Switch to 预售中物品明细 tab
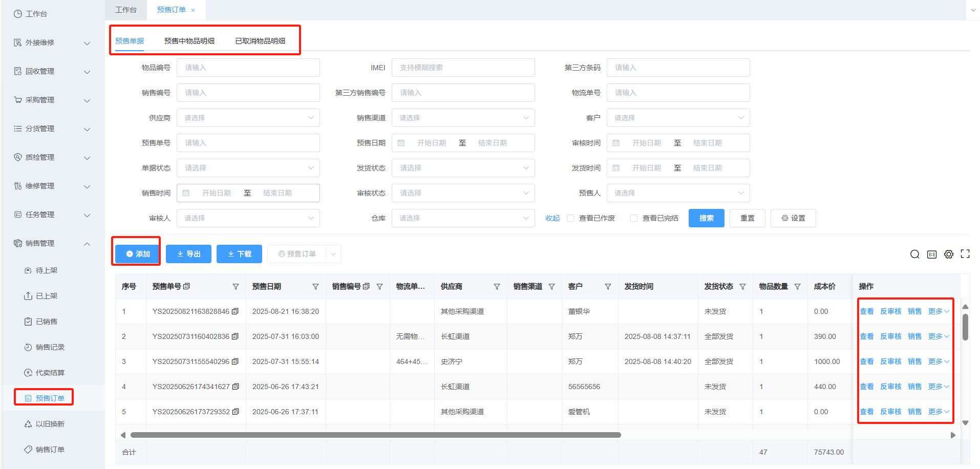The height and width of the screenshot is (469, 980). coord(189,41)
